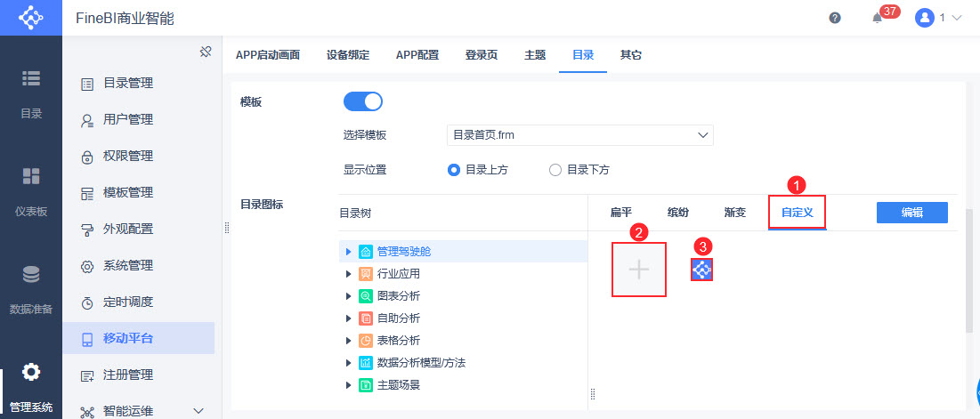Click the 目录 list icon in left bar
Image resolution: width=980 pixels, height=419 pixels.
pos(31,78)
